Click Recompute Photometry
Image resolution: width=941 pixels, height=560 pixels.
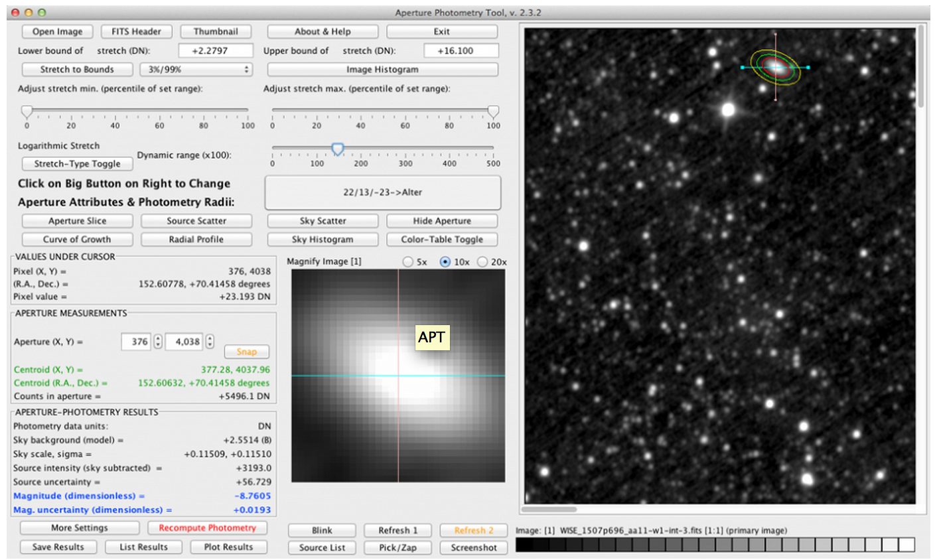pos(208,529)
